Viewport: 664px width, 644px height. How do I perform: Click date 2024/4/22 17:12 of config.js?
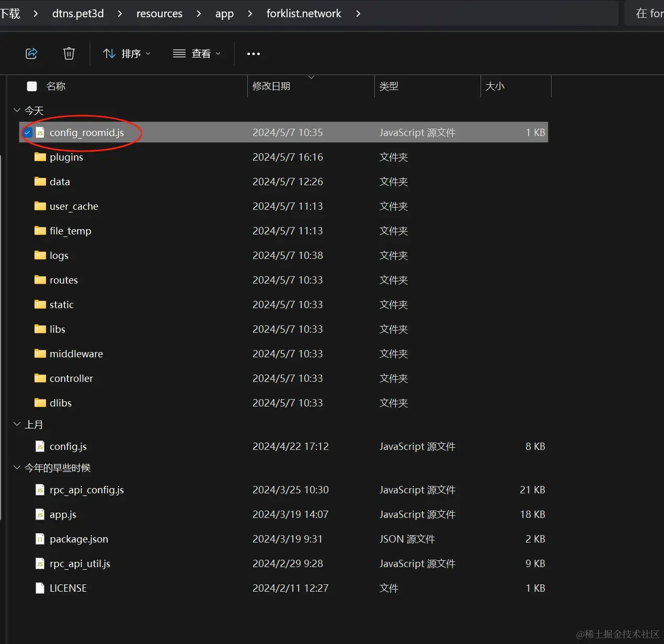(x=291, y=446)
